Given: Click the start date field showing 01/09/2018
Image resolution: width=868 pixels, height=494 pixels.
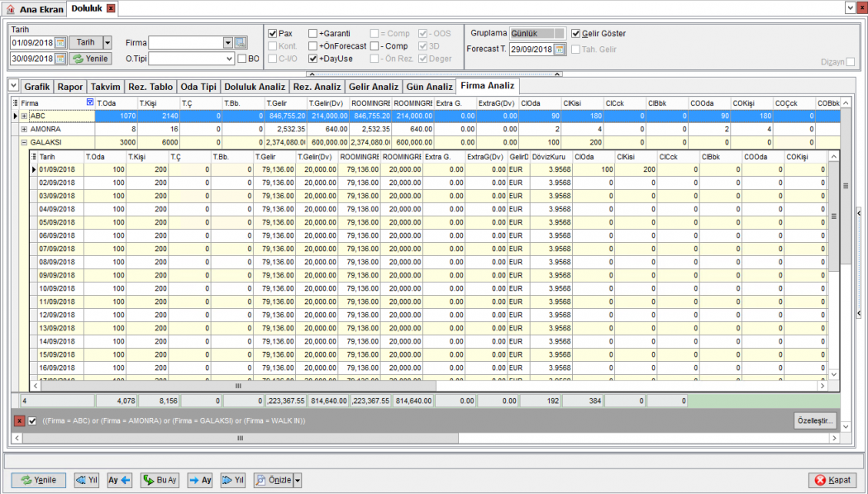Looking at the screenshot, I should point(33,43).
